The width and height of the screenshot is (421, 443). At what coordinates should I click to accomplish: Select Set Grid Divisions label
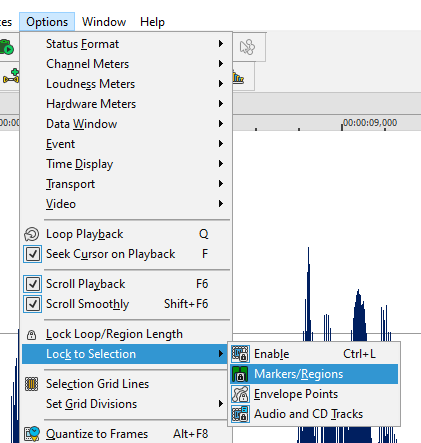(x=91, y=404)
